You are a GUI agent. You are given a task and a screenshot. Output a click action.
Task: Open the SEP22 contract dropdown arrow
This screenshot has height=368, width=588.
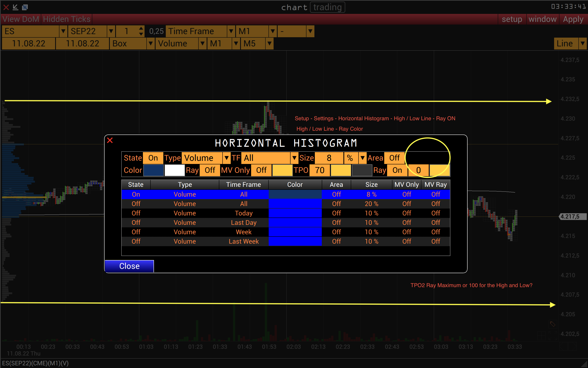coord(111,31)
